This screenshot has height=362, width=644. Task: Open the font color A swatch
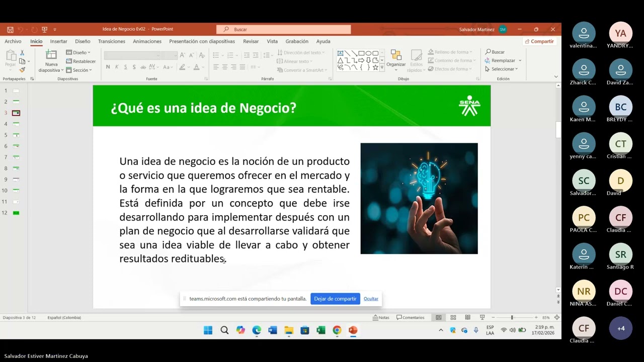pos(196,67)
